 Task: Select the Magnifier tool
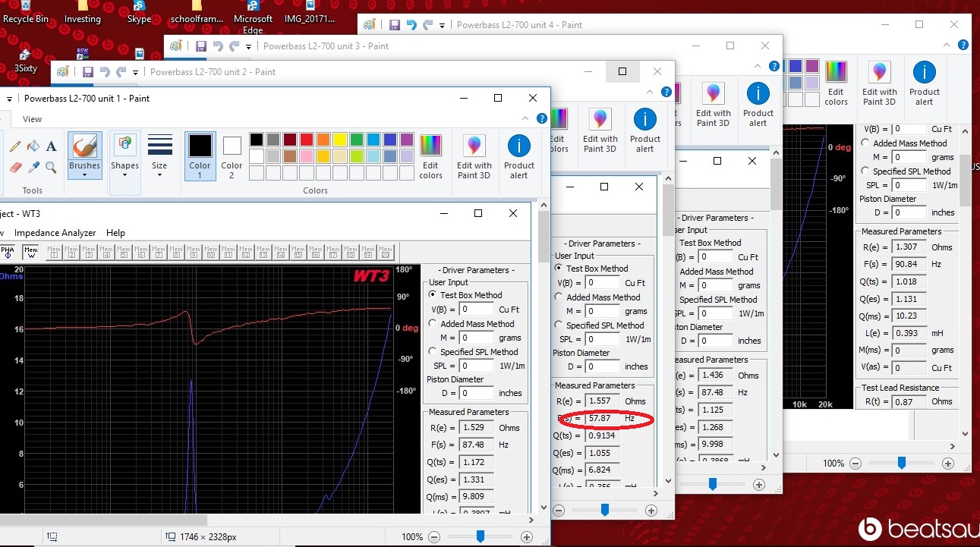(51, 167)
